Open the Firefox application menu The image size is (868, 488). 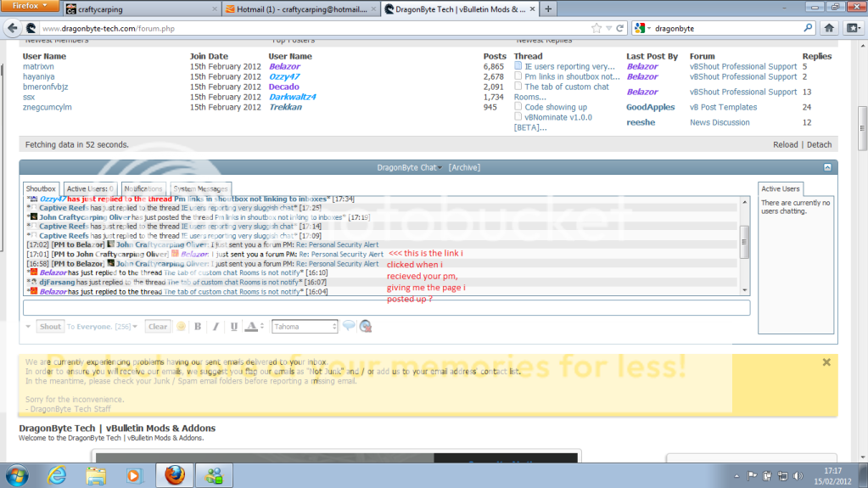(x=31, y=6)
